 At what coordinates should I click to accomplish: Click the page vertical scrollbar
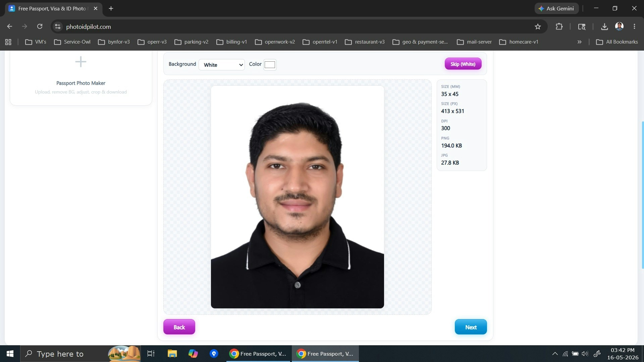(642, 194)
